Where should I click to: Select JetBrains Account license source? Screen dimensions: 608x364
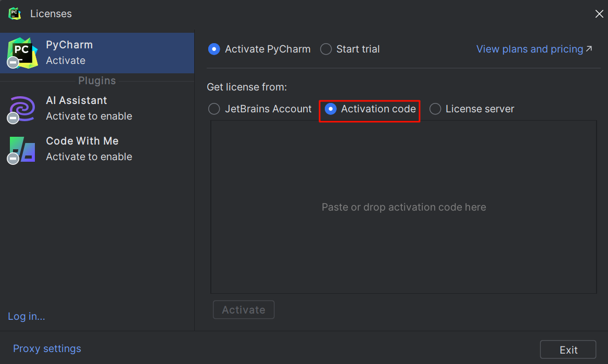pyautogui.click(x=260, y=109)
